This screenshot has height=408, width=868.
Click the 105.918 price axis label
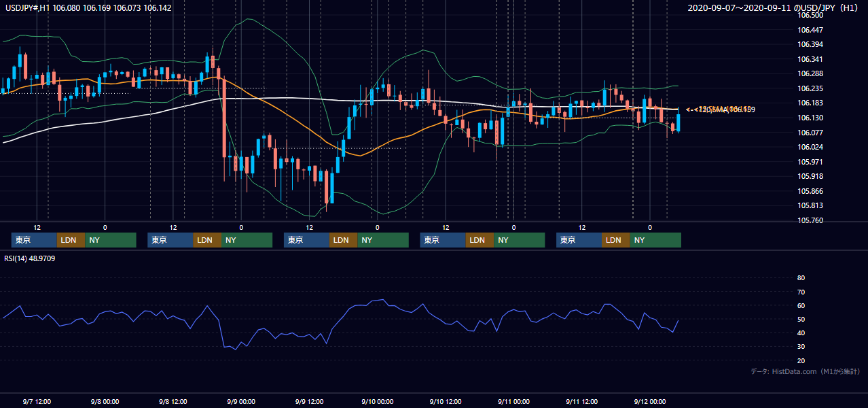(811, 176)
